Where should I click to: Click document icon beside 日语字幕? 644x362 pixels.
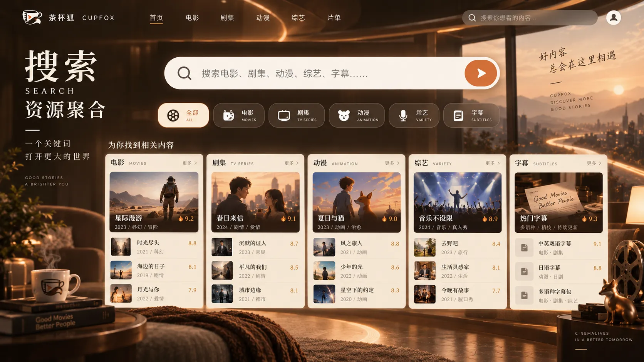(524, 272)
